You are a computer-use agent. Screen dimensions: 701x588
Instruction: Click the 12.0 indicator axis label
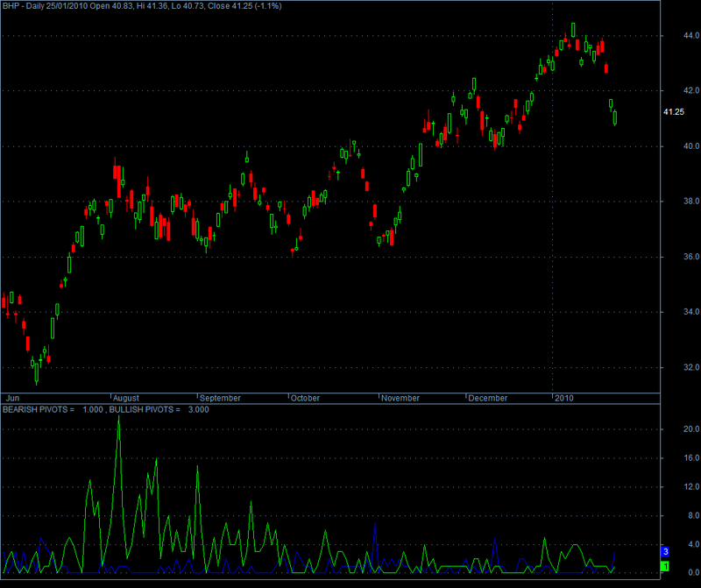(x=691, y=486)
